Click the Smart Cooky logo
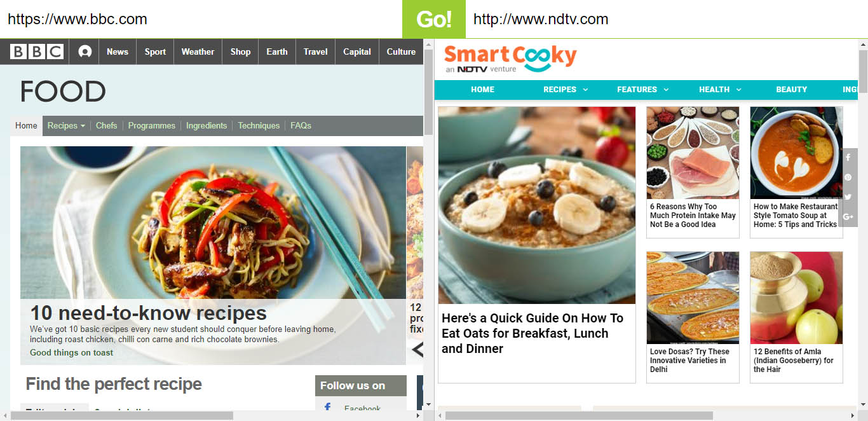Screen dimensions: 868x421 pyautogui.click(x=510, y=59)
